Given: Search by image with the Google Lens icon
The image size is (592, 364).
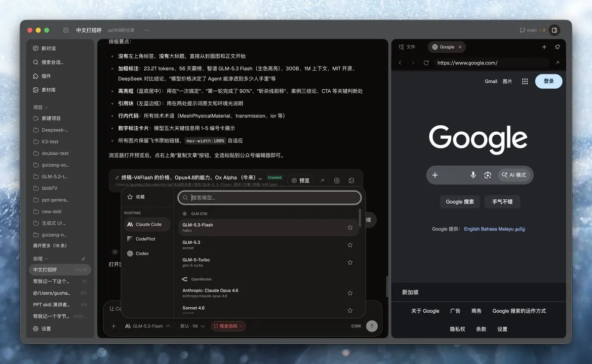Looking at the screenshot, I should (488, 175).
